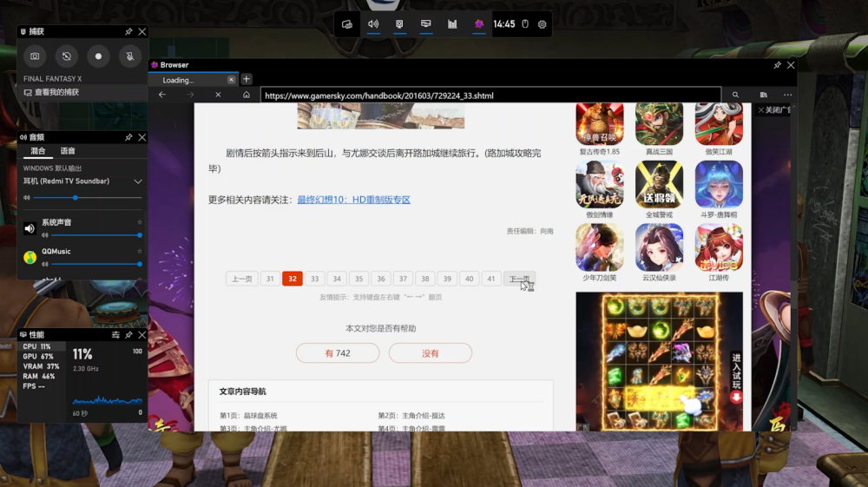Open 第1页：晶球盘系统 navigation link

[248, 416]
